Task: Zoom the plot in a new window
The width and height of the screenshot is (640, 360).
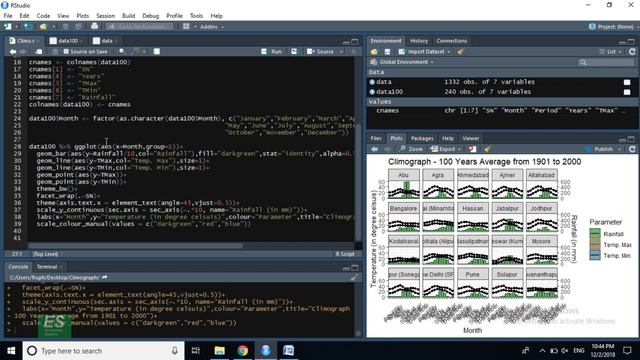Action: point(411,149)
